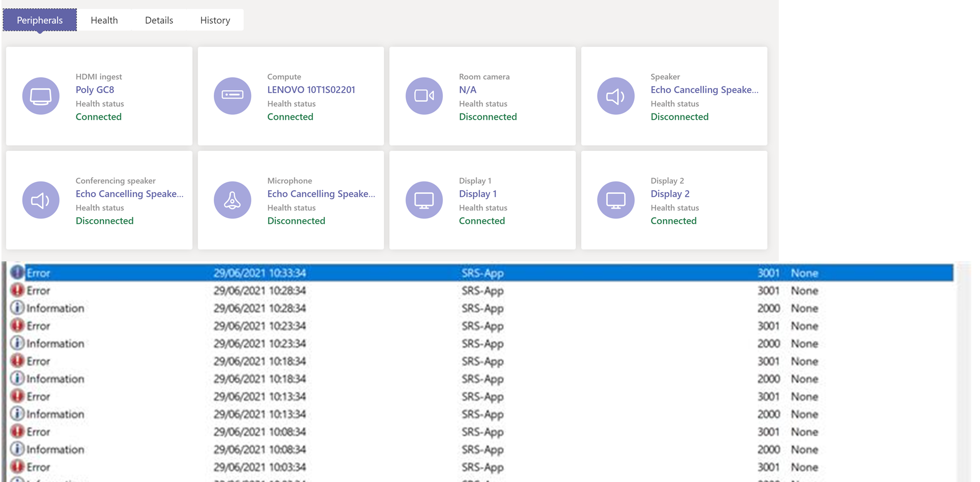The width and height of the screenshot is (980, 482).
Task: Click the info icon of the 10:23:34 Information row
Action: (17, 343)
